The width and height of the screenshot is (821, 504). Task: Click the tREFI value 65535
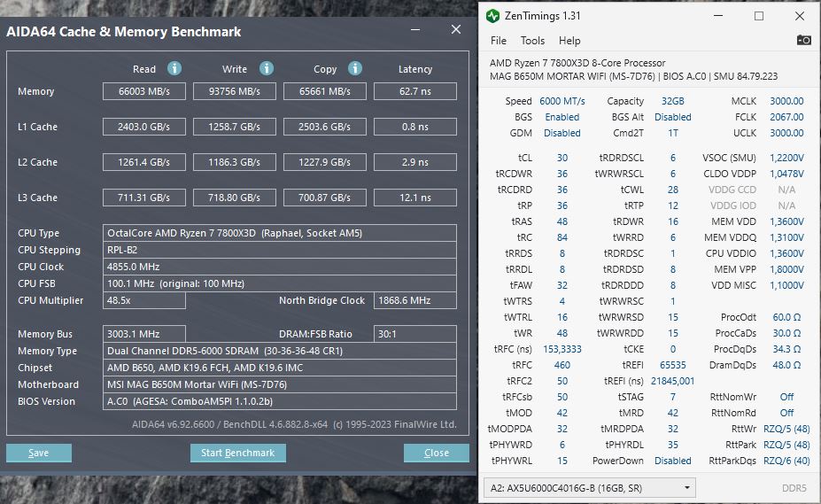coord(673,365)
